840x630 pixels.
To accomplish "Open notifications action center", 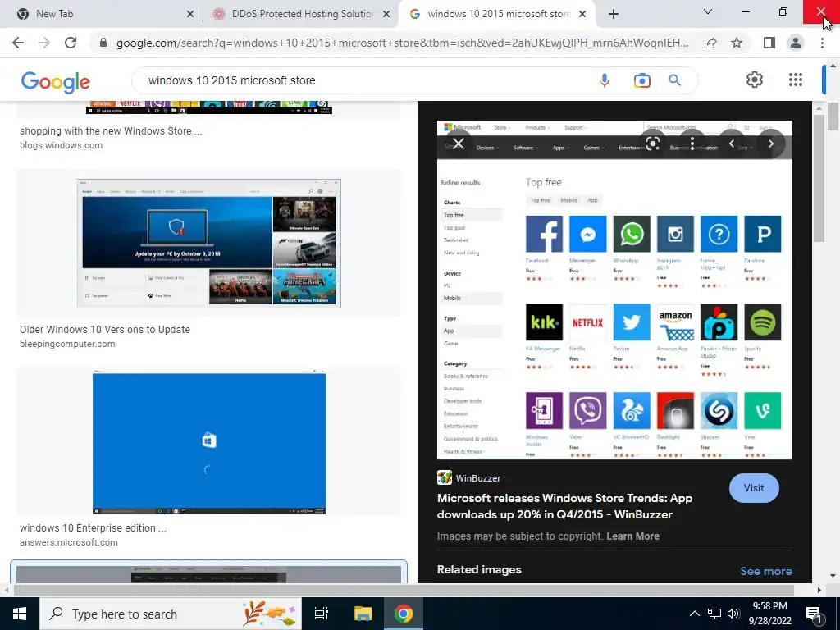I will 815,614.
